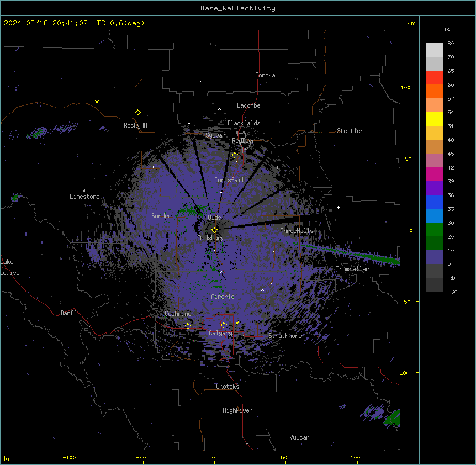
Task: Click the km label at bottom left
Action: coord(8,458)
